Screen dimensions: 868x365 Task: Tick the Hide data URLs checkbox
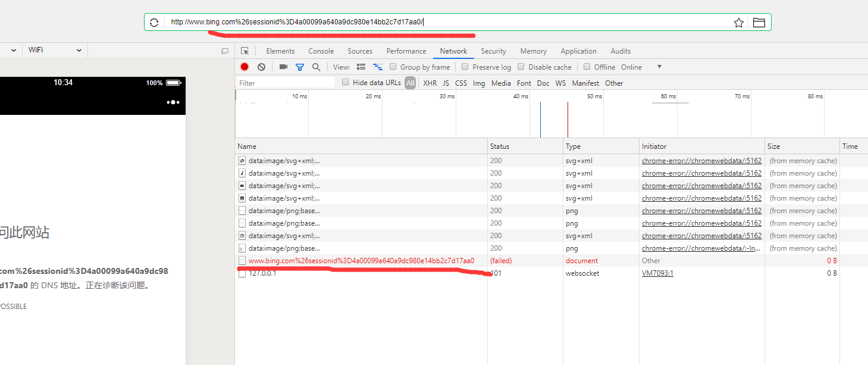point(345,83)
